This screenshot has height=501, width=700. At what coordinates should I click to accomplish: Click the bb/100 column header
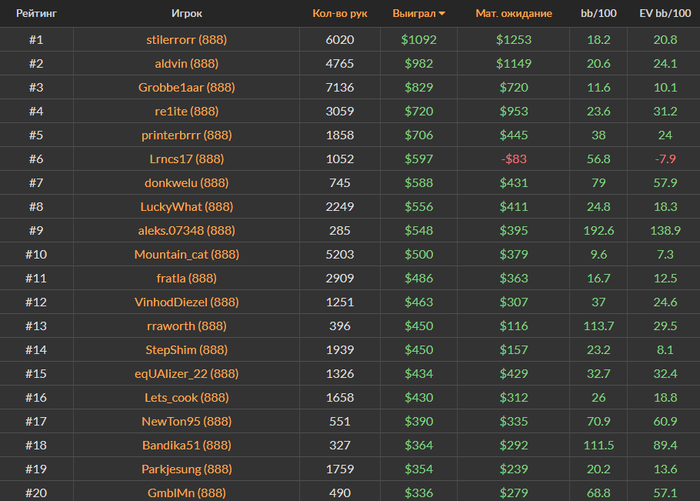click(x=598, y=13)
